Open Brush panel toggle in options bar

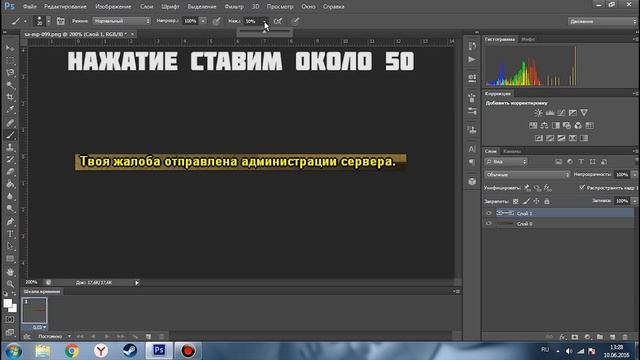tap(60, 21)
